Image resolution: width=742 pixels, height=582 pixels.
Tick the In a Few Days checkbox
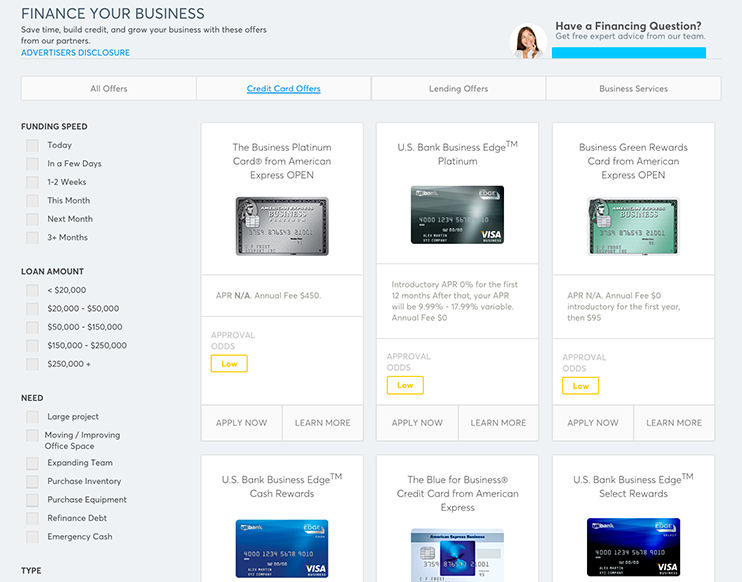32,164
